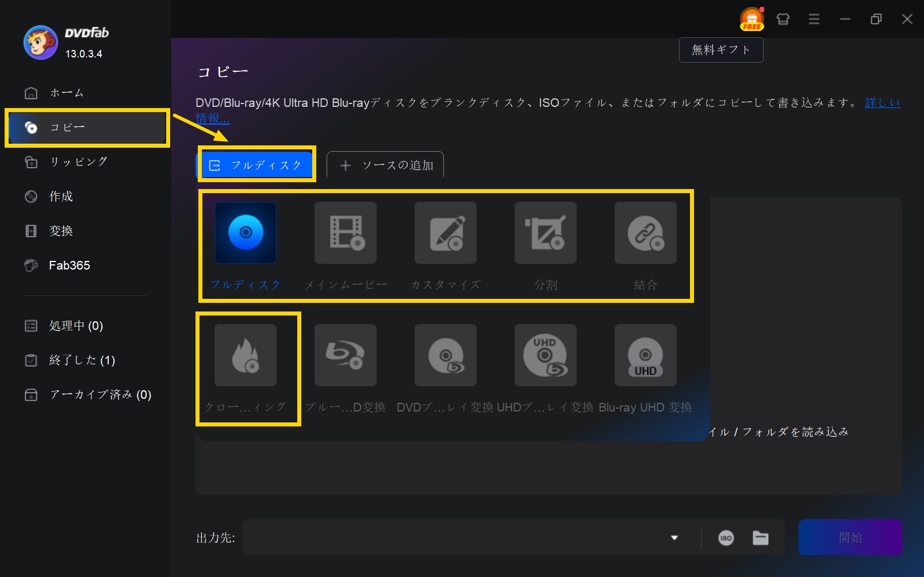Click the output folder icon
This screenshot has width=924, height=577.
click(x=761, y=538)
